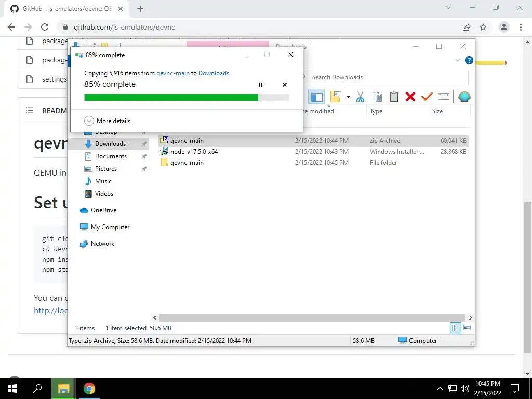The width and height of the screenshot is (532, 399).
Task: Click the qevnc-main zip archive file icon
Action: pyautogui.click(x=164, y=140)
